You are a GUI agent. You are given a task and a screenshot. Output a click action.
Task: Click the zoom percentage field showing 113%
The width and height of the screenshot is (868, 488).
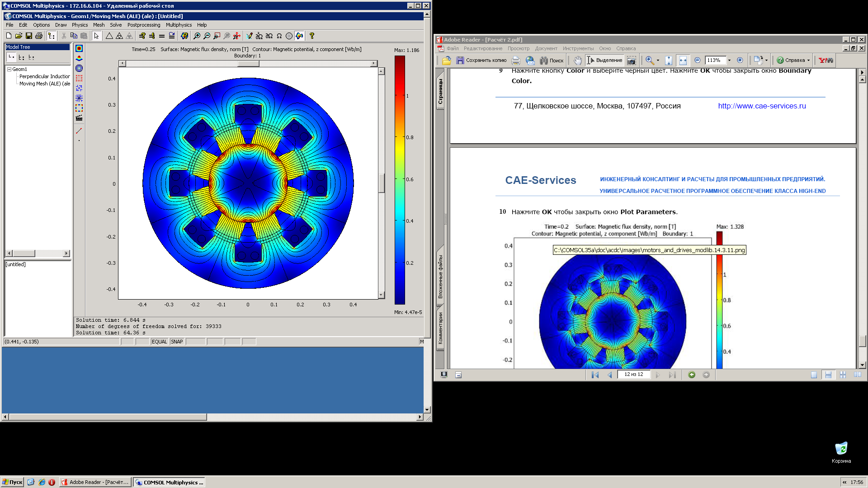(x=715, y=60)
